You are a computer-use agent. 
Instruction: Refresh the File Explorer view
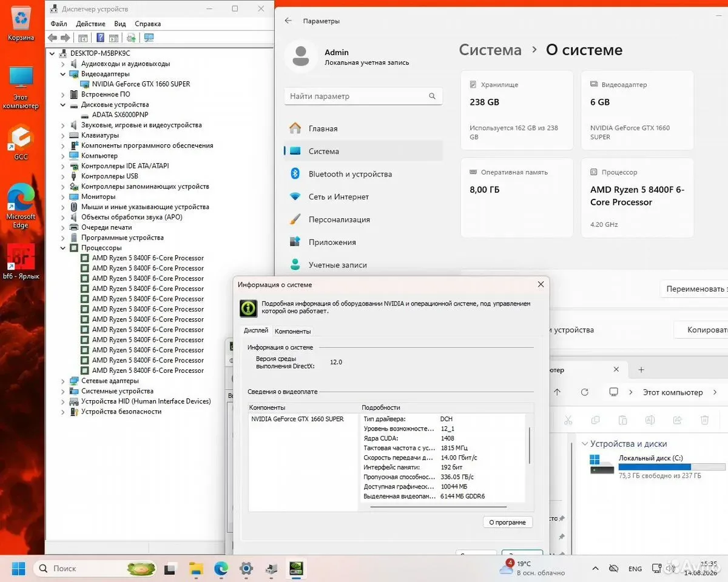click(x=584, y=392)
